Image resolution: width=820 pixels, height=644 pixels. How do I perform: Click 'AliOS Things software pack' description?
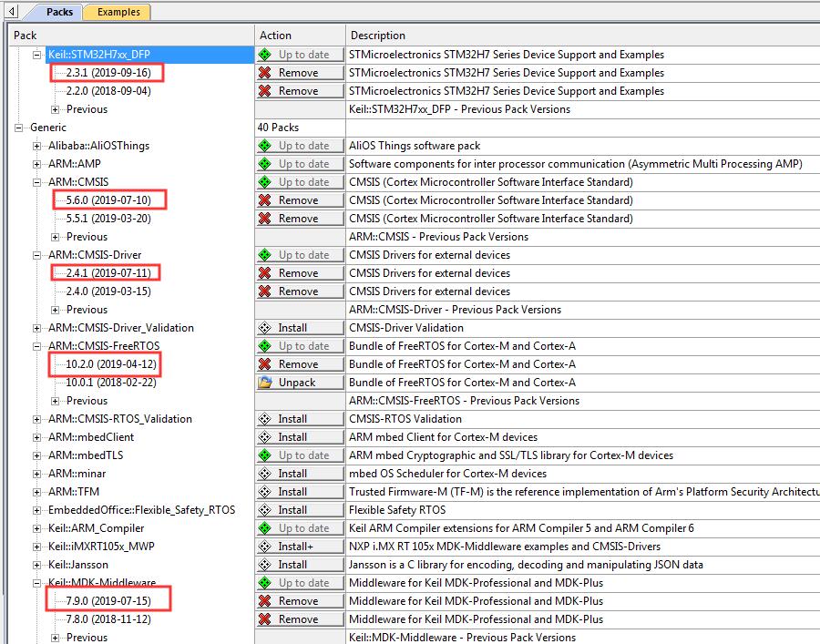415,146
